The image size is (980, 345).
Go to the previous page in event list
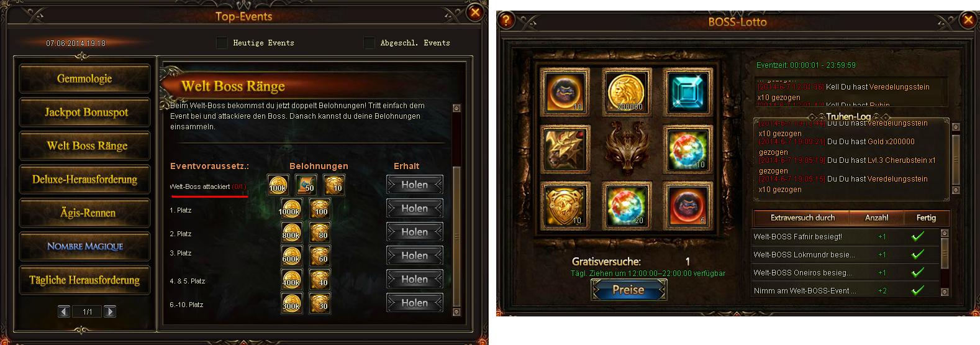(64, 311)
